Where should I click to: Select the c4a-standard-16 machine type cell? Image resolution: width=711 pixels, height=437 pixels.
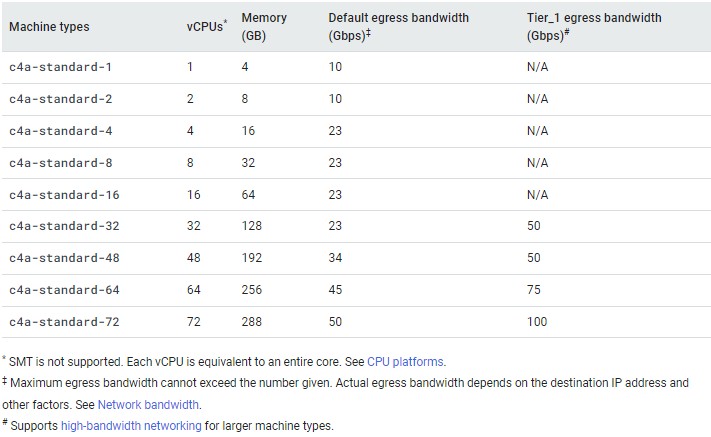64,195
